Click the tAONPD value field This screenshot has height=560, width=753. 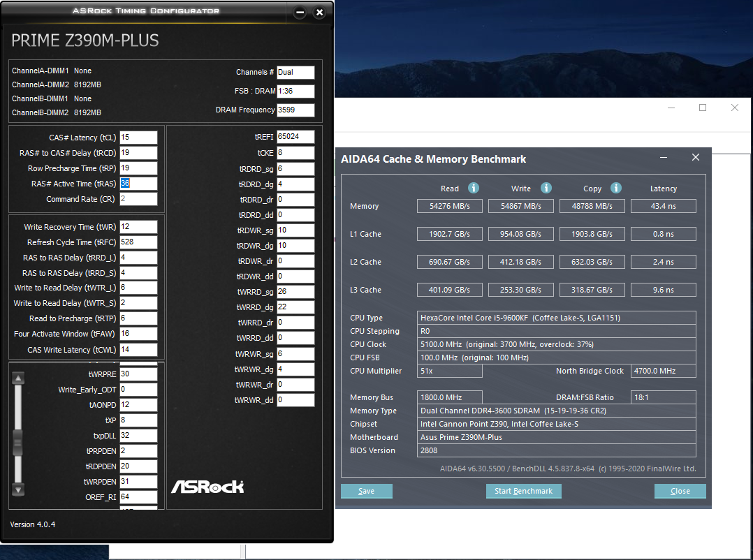(x=138, y=404)
